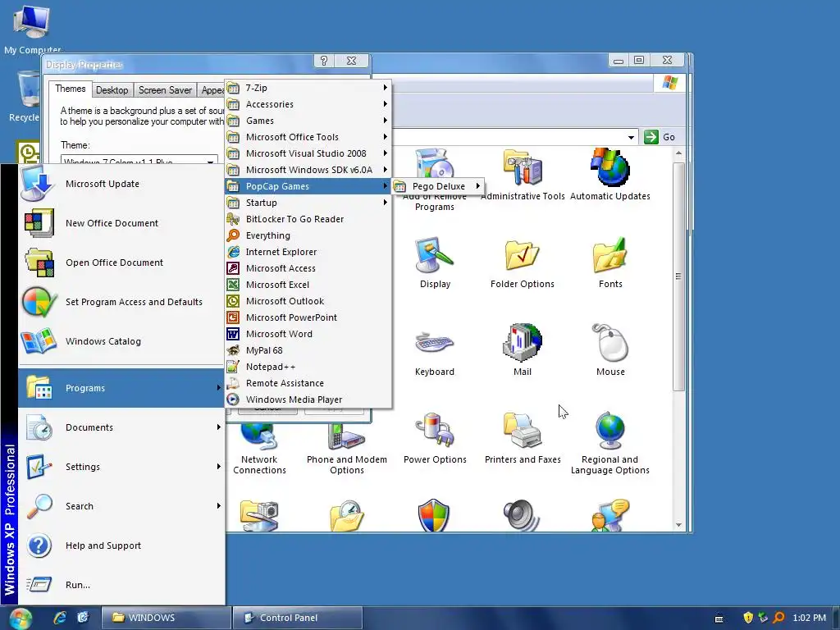The height and width of the screenshot is (630, 840).
Task: Open Remote Assistance
Action: (308, 383)
